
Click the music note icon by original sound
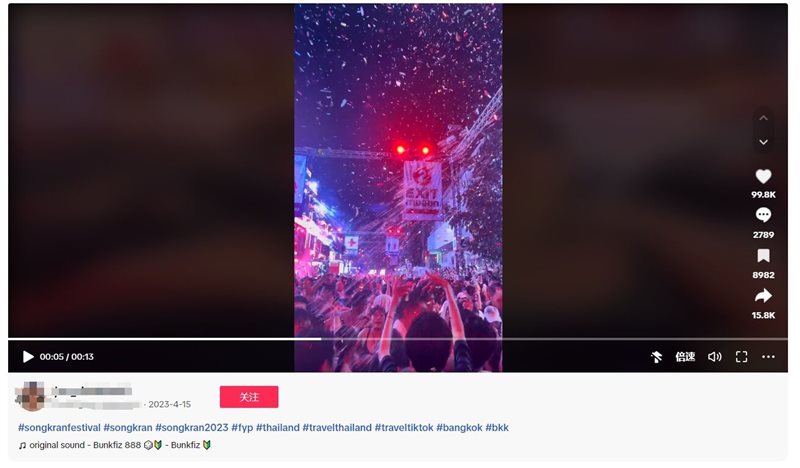coord(22,446)
